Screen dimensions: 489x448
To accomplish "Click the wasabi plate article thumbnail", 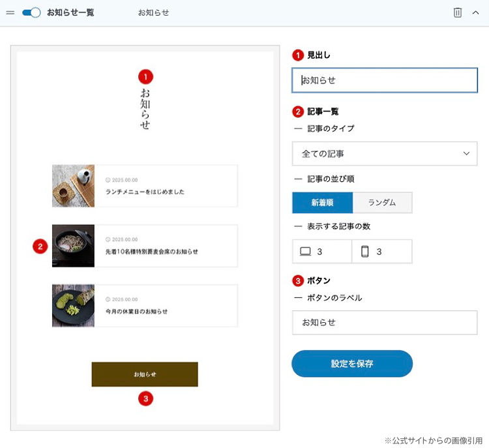I will 73,306.
